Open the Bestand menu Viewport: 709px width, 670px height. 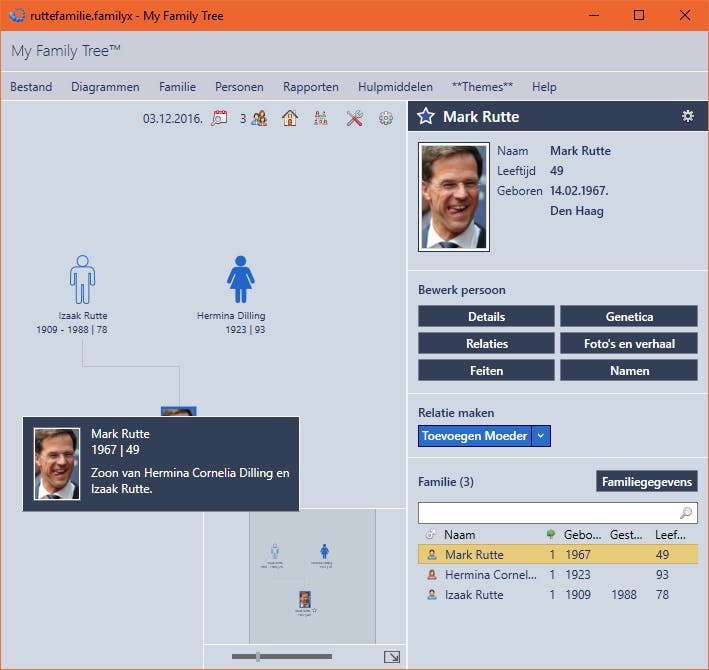[31, 86]
